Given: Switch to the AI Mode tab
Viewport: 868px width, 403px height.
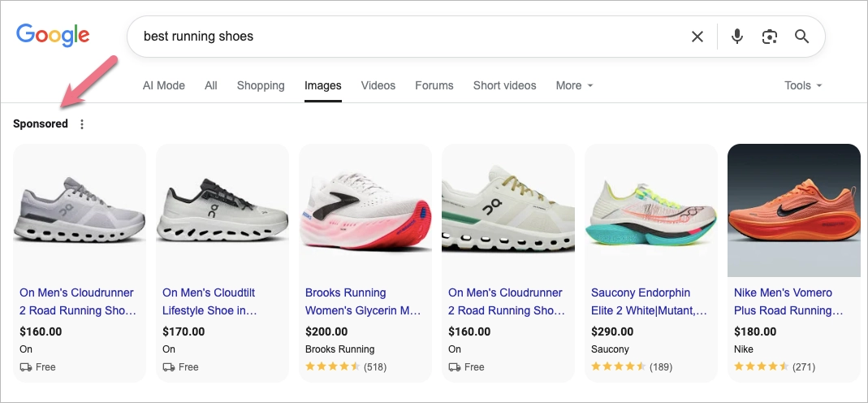Looking at the screenshot, I should click(x=164, y=85).
